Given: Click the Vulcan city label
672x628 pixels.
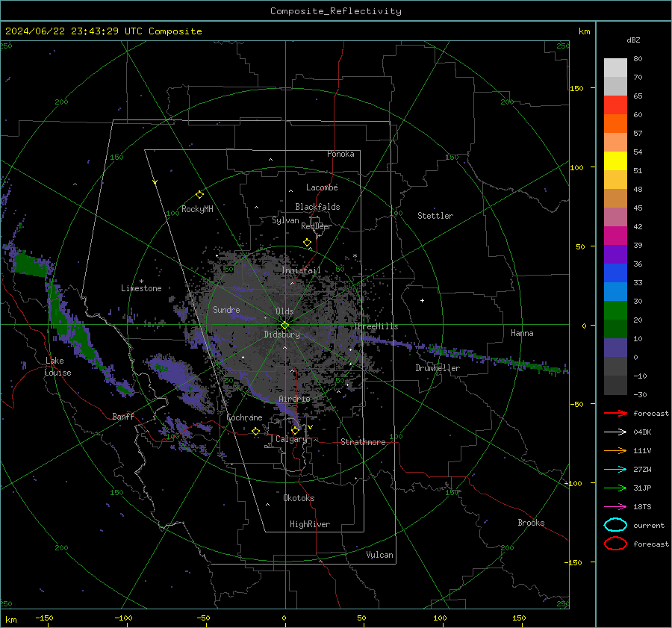Looking at the screenshot, I should coord(380,555).
